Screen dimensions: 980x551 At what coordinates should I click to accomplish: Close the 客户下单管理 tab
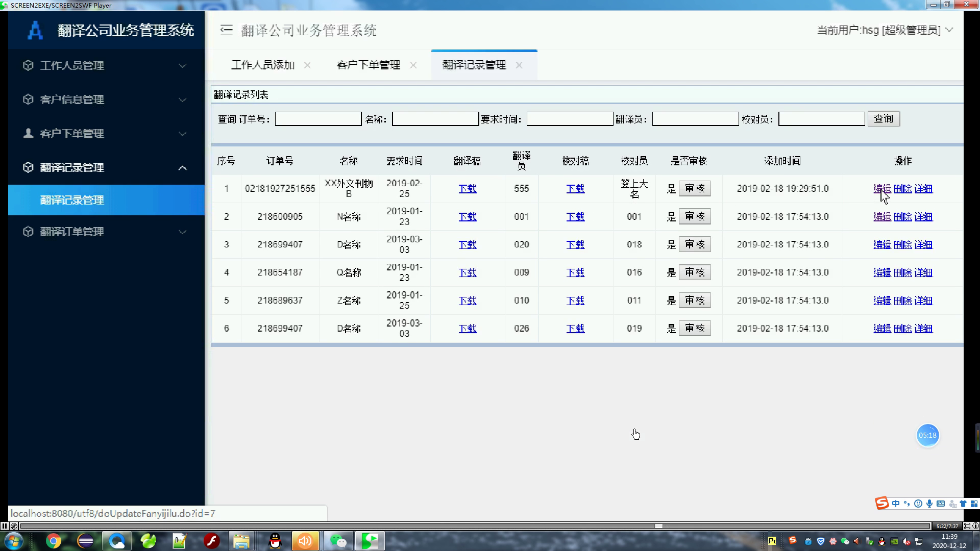413,65
